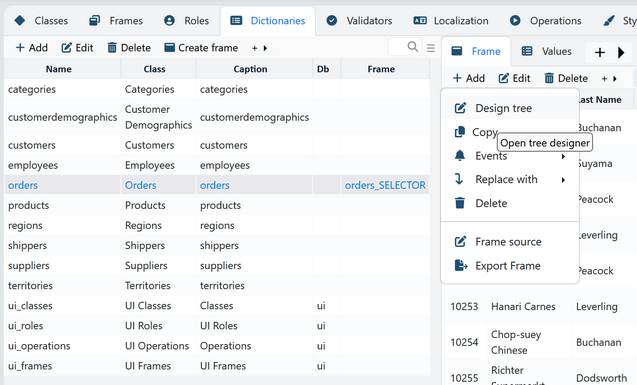Click the Create frame button
The width and height of the screenshot is (637, 385).
pyautogui.click(x=201, y=48)
